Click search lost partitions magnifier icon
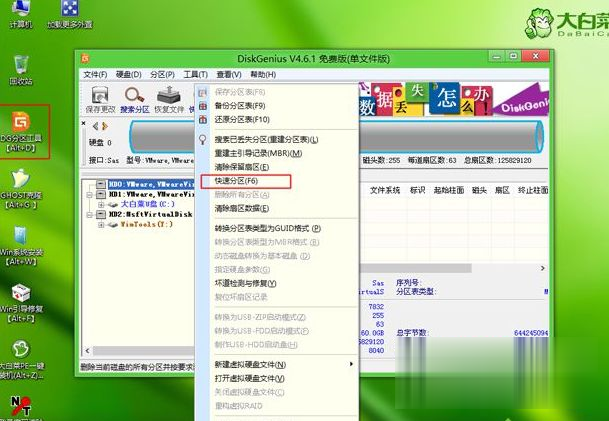Viewport: 609px width, 421px height. [203, 139]
